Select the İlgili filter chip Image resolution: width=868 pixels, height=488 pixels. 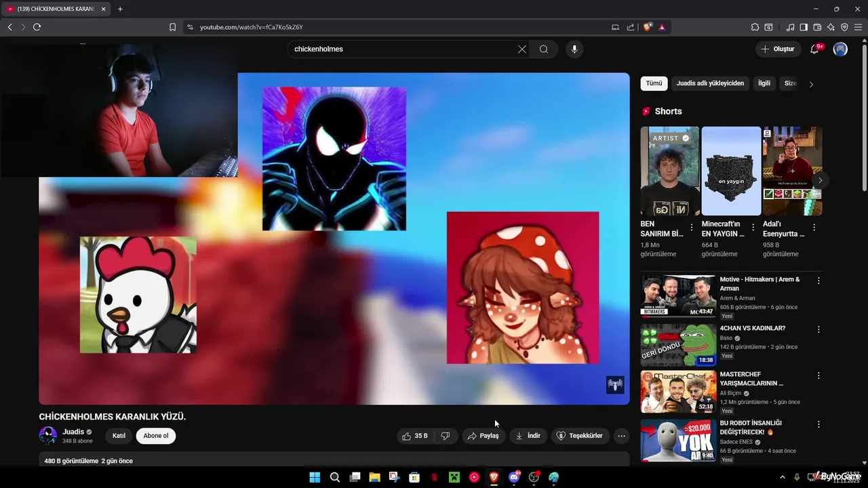coord(764,83)
